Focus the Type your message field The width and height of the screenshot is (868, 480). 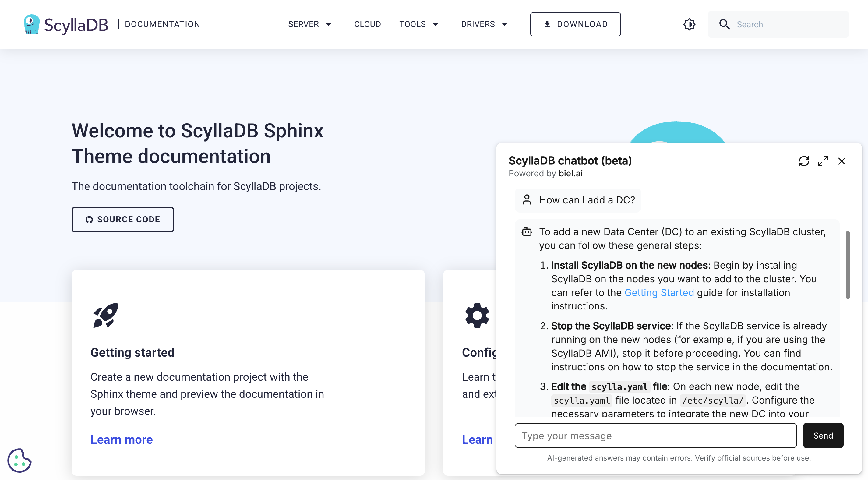click(655, 436)
